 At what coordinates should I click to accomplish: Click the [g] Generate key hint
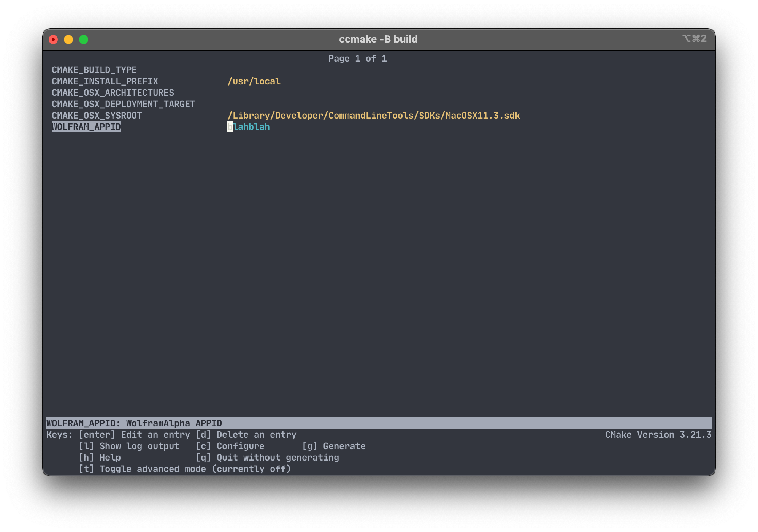334,446
